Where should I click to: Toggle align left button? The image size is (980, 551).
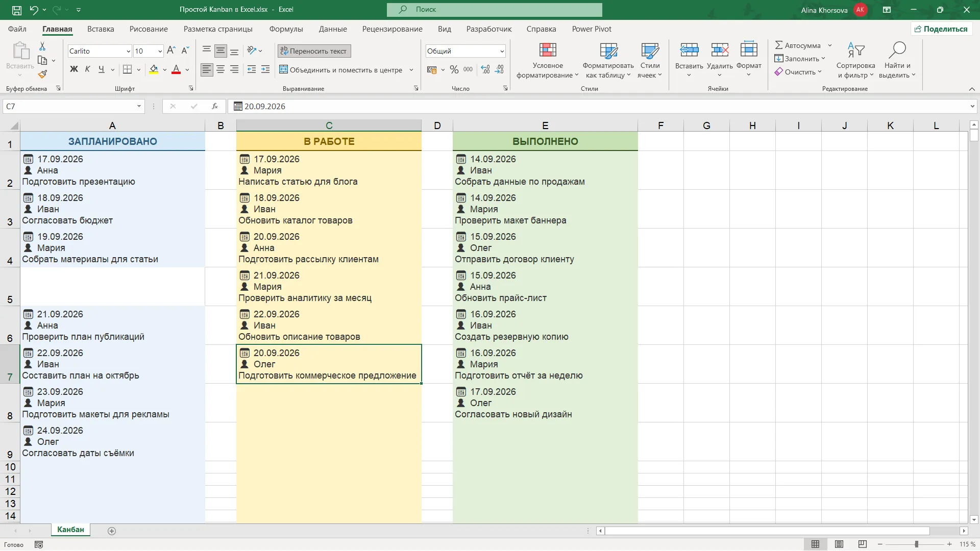pos(207,69)
